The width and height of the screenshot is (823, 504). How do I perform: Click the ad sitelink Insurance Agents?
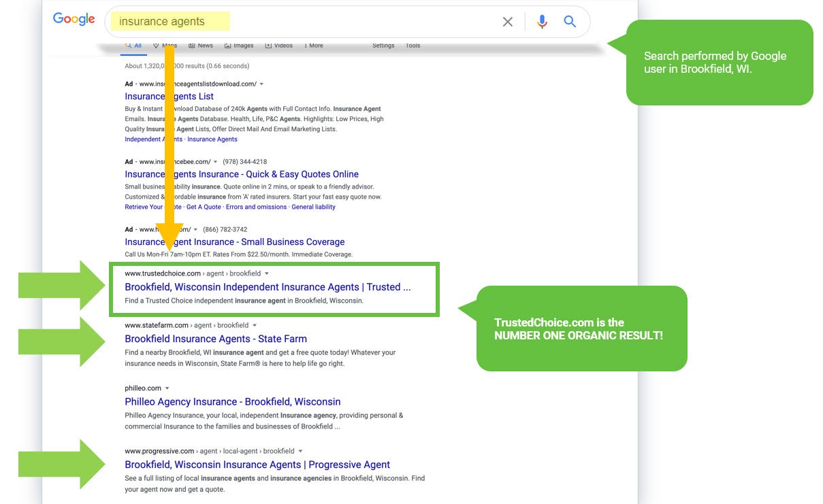pos(212,139)
